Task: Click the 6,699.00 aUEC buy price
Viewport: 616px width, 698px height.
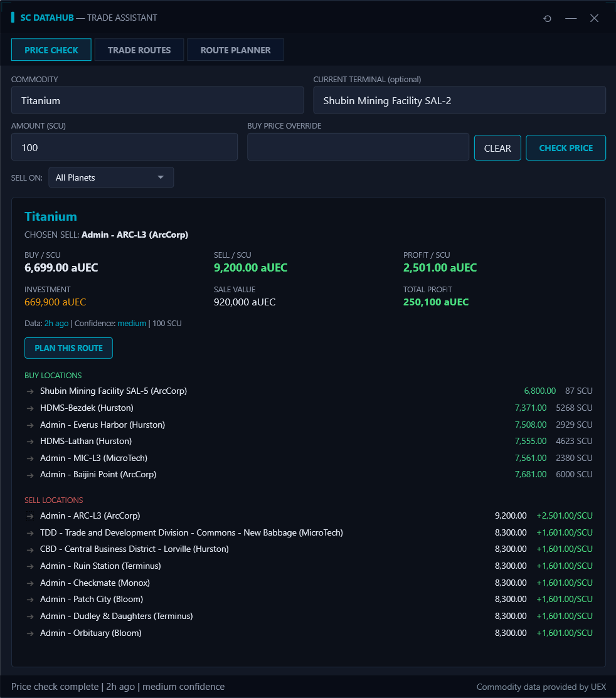Action: pos(61,268)
